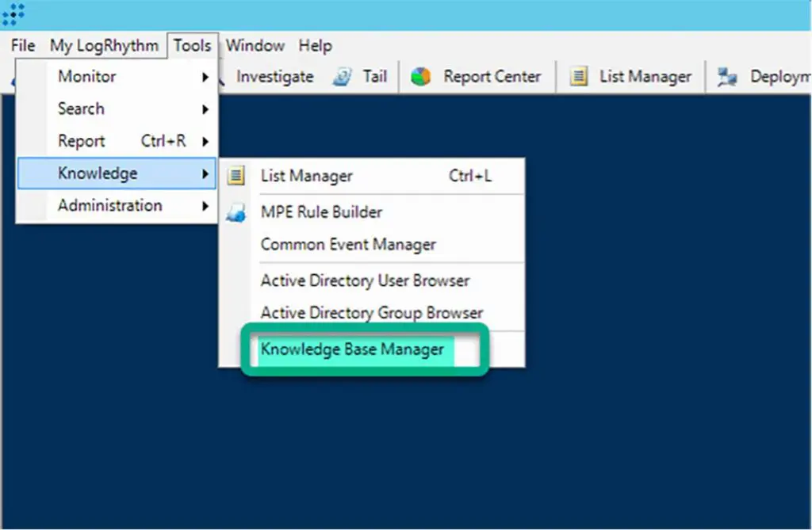812x530 pixels.
Task: Open Report Center pie chart icon
Action: click(421, 77)
